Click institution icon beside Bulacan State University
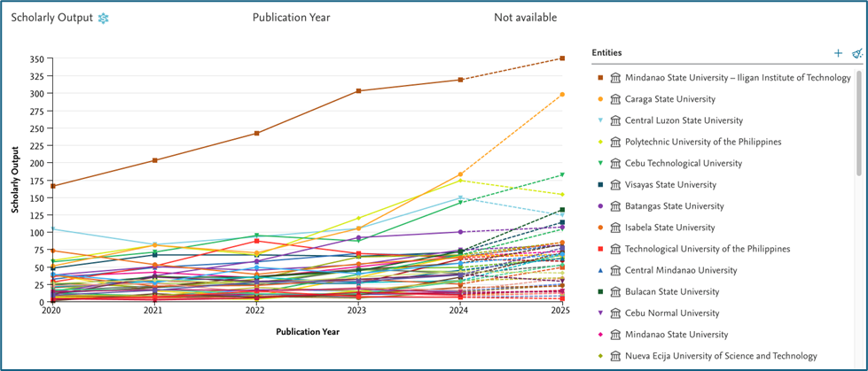This screenshot has width=868, height=371. 615,292
